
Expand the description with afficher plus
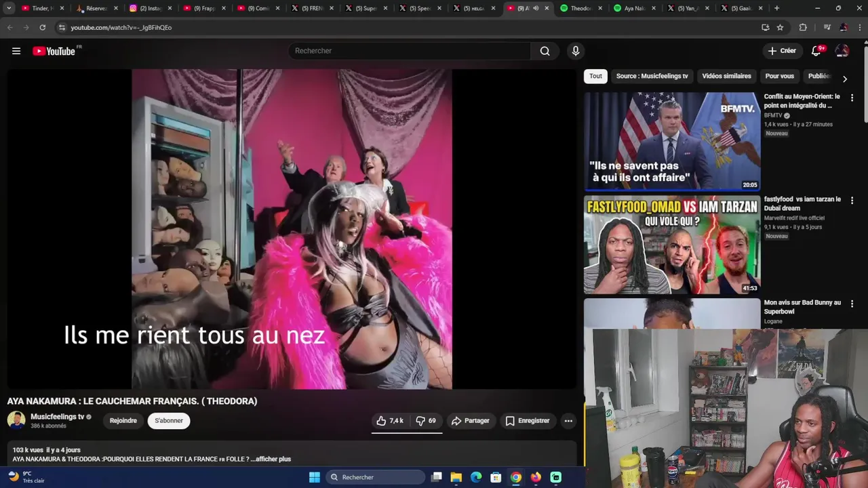click(x=273, y=459)
